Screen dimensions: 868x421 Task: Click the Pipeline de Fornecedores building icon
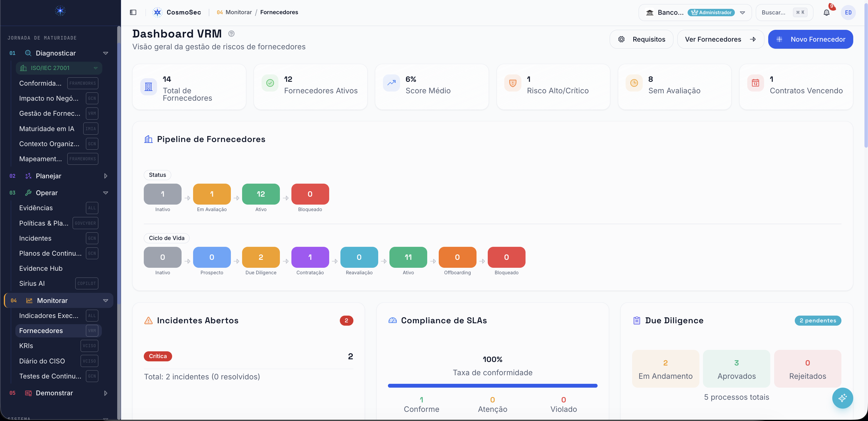pyautogui.click(x=148, y=139)
